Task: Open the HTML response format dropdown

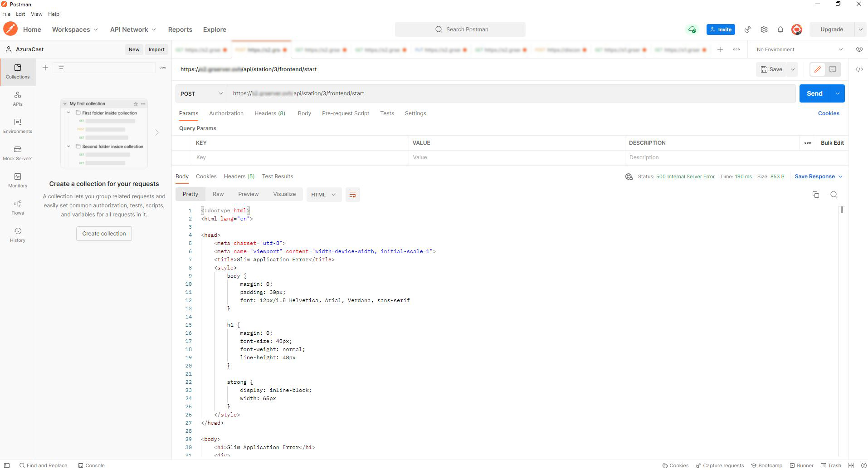Action: coord(324,194)
